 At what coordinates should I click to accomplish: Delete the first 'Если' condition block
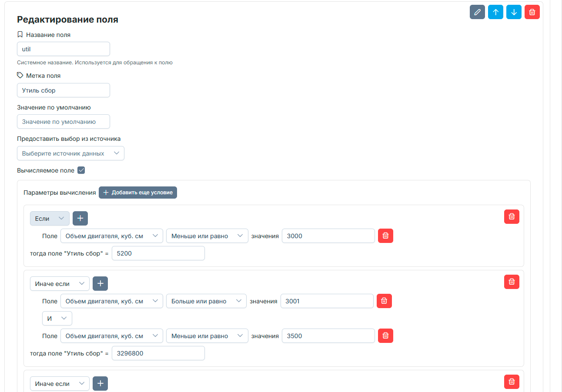(512, 216)
